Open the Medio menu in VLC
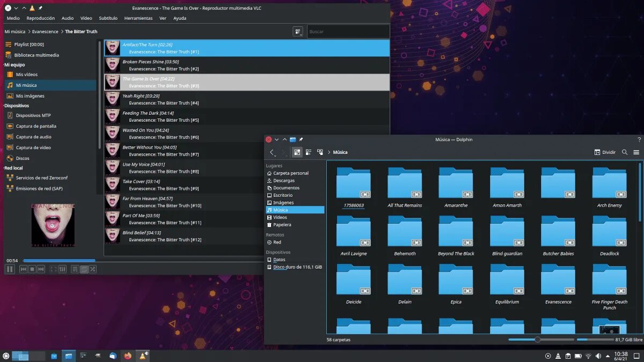The width and height of the screenshot is (644, 362). pos(13,18)
